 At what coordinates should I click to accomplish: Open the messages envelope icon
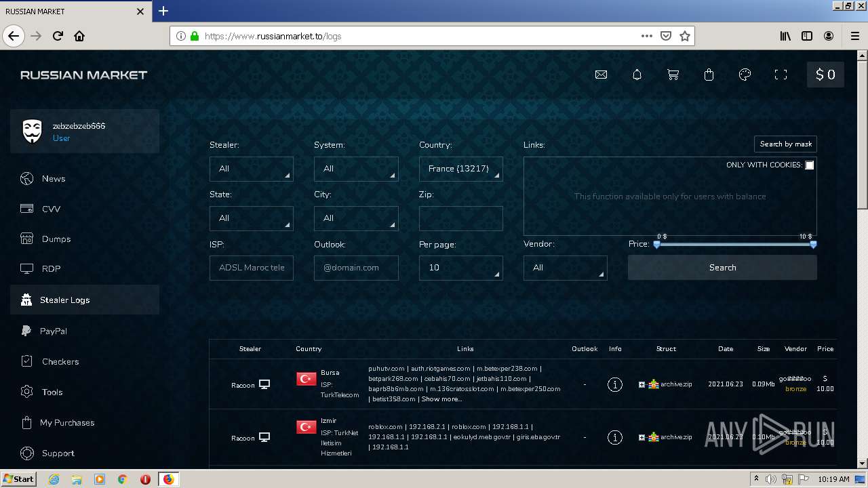pyautogui.click(x=601, y=75)
